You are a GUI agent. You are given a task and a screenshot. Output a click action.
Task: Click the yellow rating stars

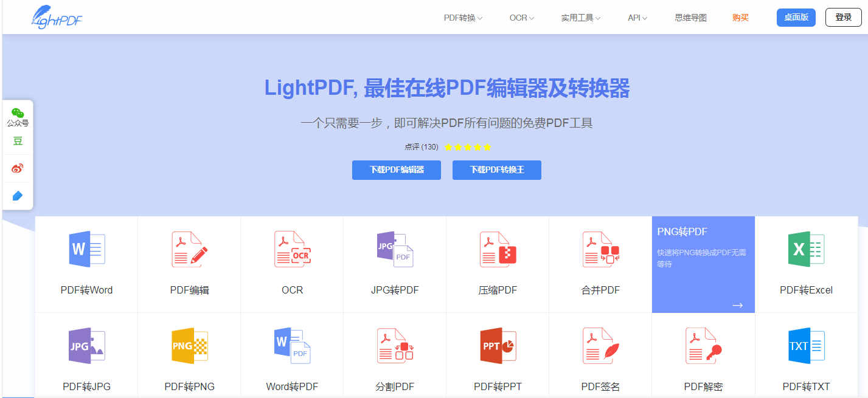coord(468,147)
